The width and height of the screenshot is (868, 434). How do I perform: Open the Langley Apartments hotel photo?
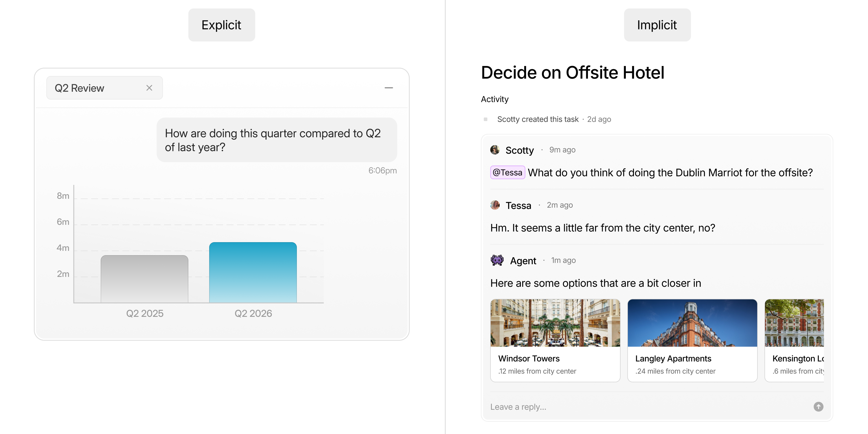click(692, 323)
